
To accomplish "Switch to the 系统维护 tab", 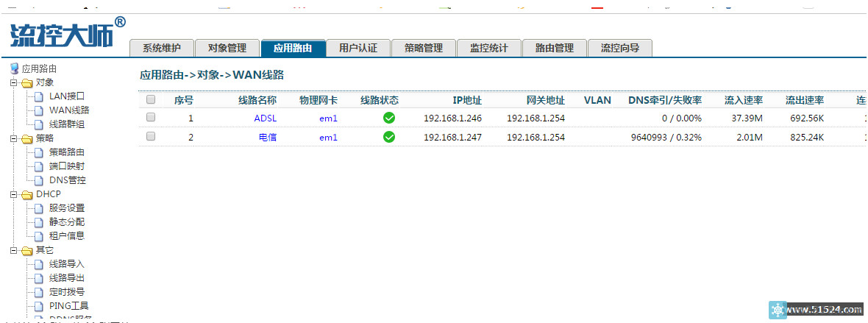I will [x=162, y=48].
